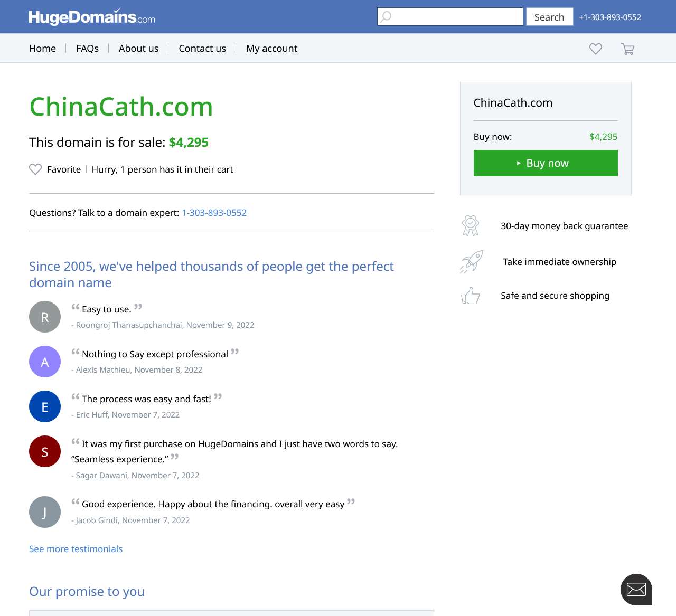Click the gray J avatar
Screen dimensions: 676x616
pos(45,512)
